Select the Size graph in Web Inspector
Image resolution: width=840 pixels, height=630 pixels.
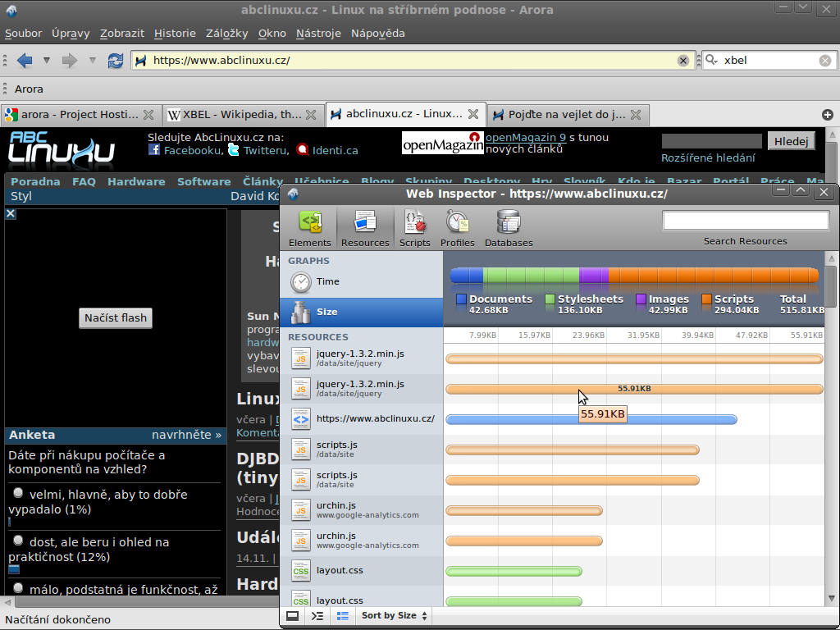[362, 313]
